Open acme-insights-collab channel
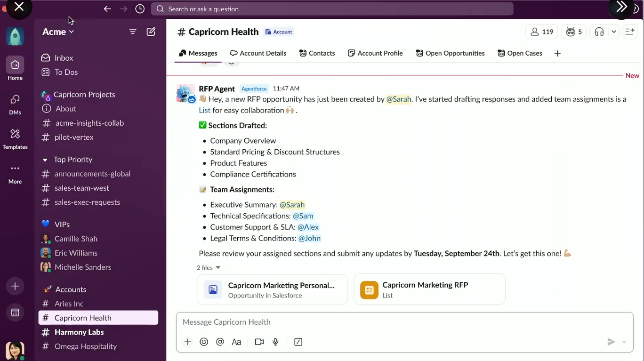This screenshot has height=361, width=644. pos(89,123)
